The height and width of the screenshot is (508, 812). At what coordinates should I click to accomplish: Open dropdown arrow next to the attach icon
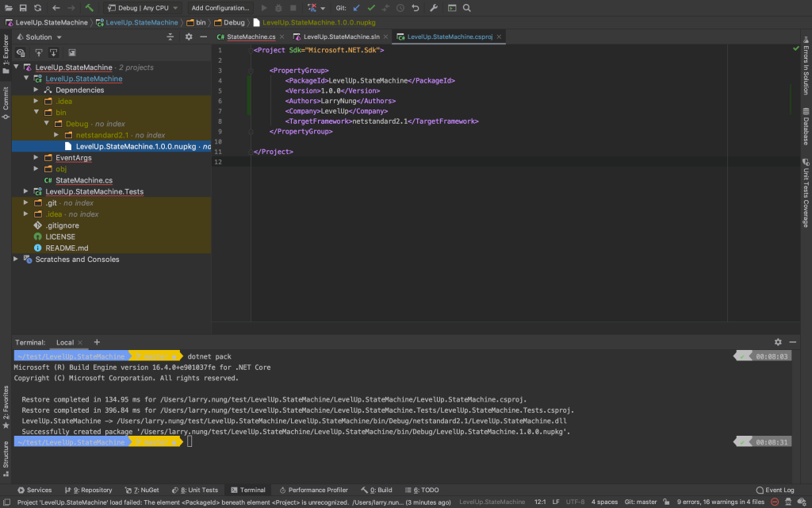[x=323, y=8]
